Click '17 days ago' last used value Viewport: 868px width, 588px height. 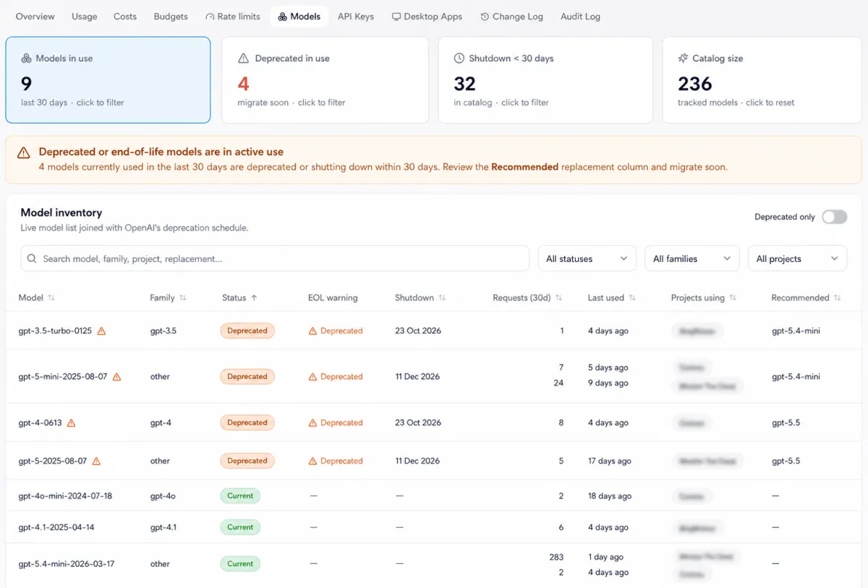pos(610,461)
